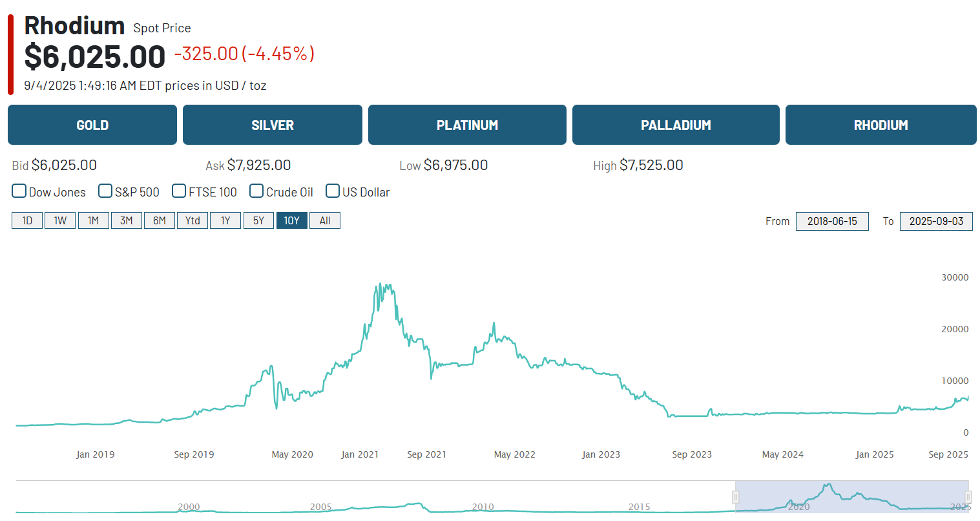Go to the Palladium tab
This screenshot has height=521, width=980.
pyautogui.click(x=676, y=125)
